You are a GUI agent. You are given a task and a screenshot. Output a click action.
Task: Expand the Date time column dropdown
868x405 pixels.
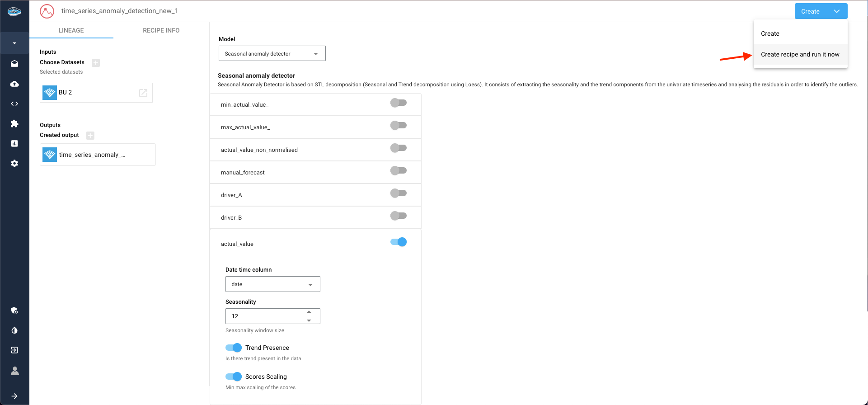click(x=272, y=284)
